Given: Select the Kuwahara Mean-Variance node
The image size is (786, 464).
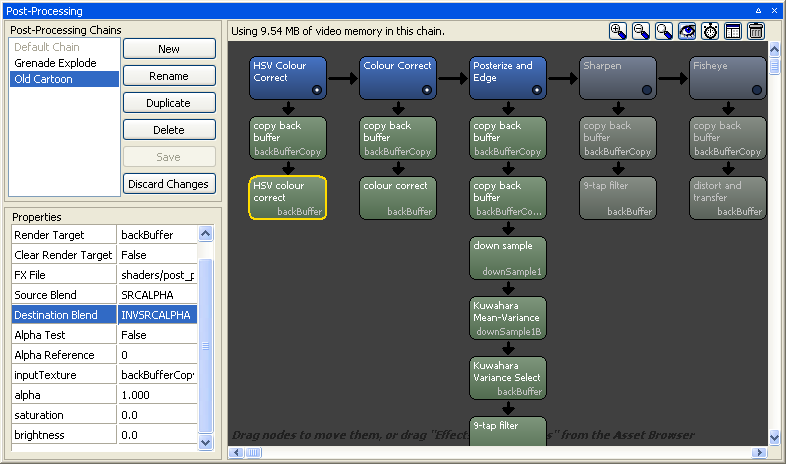Looking at the screenshot, I should [508, 318].
